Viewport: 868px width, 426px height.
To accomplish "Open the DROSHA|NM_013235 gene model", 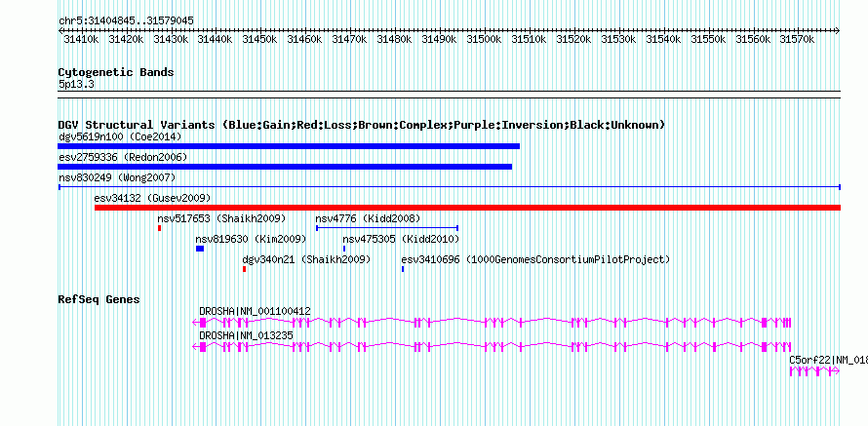I will (x=492, y=346).
